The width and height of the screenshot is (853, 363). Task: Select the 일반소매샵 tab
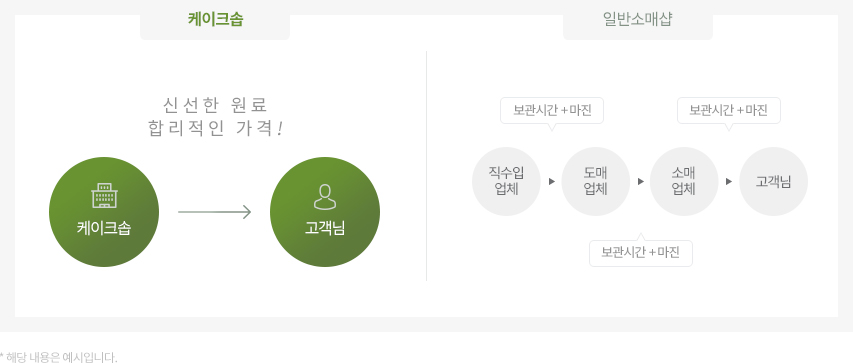[x=638, y=20]
